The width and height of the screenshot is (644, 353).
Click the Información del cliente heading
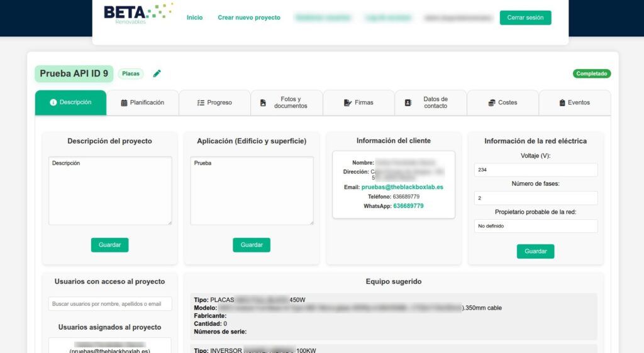tap(394, 141)
